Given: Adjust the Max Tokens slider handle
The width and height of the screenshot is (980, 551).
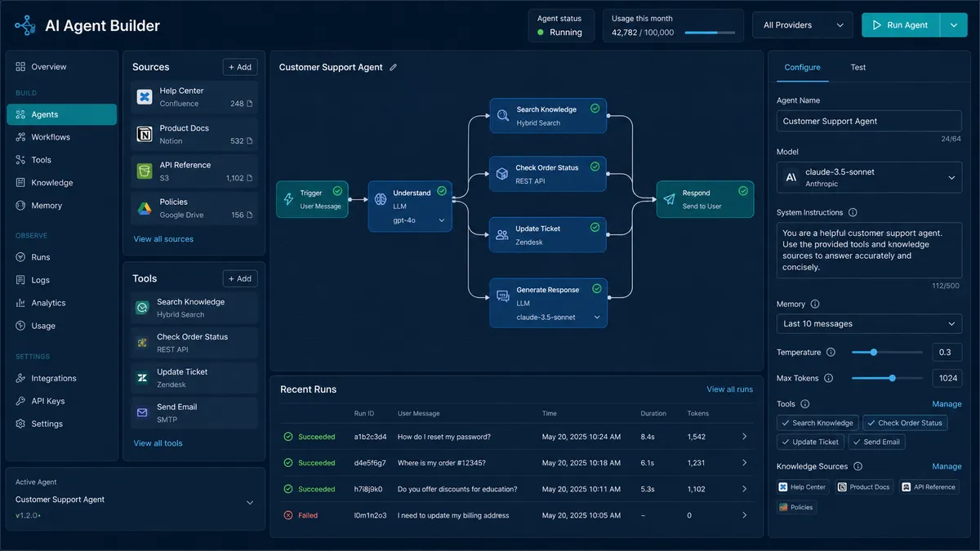Looking at the screenshot, I should (893, 378).
